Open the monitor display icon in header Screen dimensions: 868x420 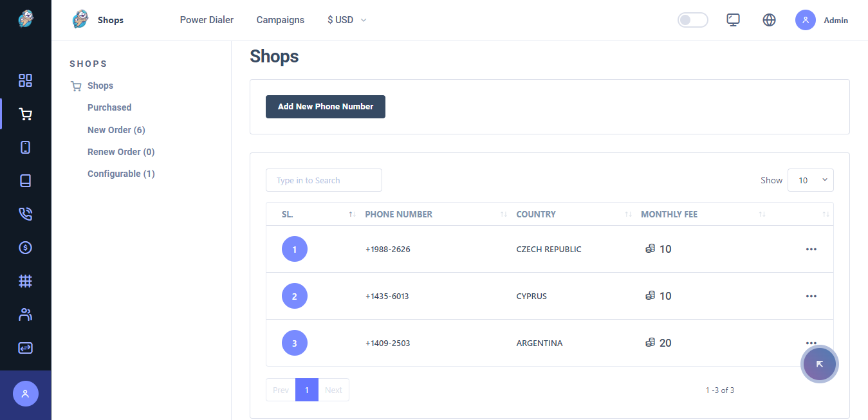point(733,20)
